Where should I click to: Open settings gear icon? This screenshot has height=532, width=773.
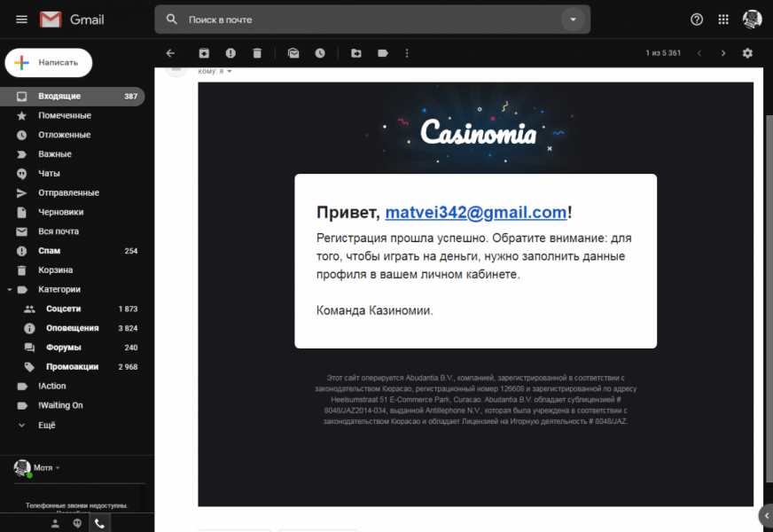click(x=747, y=52)
